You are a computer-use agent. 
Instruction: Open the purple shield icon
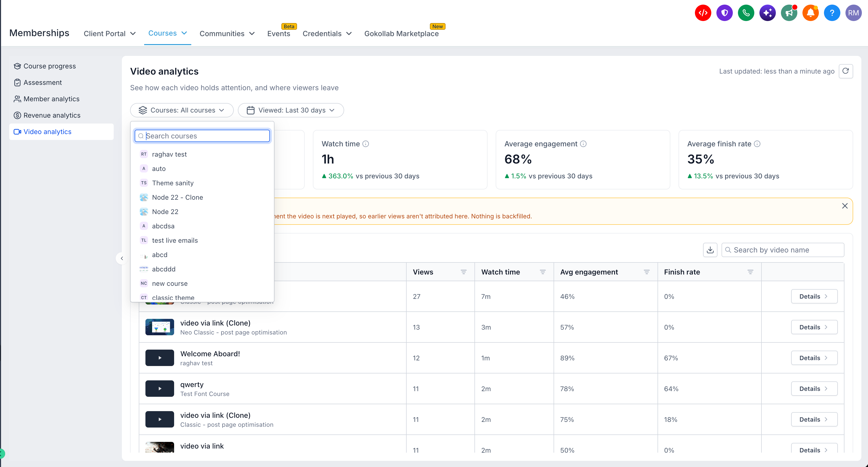pos(724,13)
